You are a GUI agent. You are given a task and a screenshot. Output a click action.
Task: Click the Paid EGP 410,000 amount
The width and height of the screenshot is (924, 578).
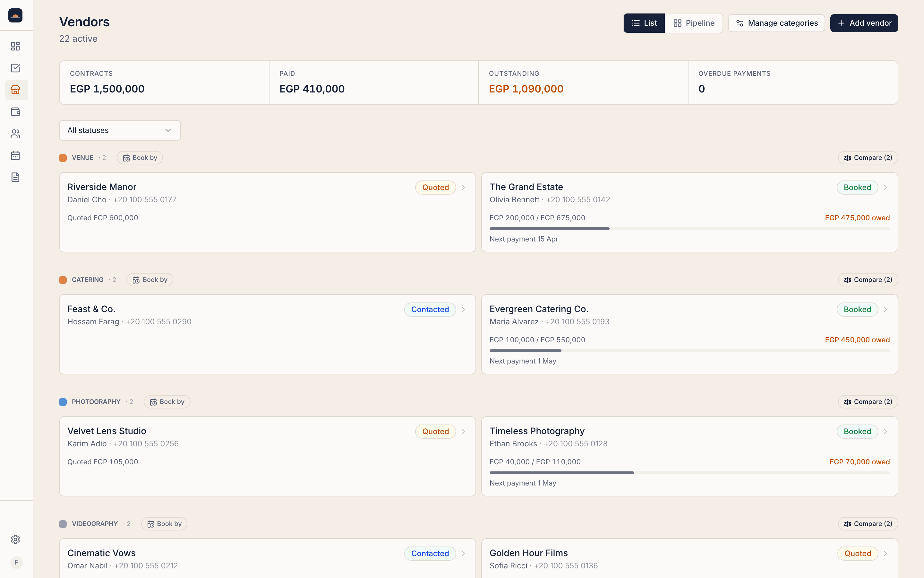point(312,89)
